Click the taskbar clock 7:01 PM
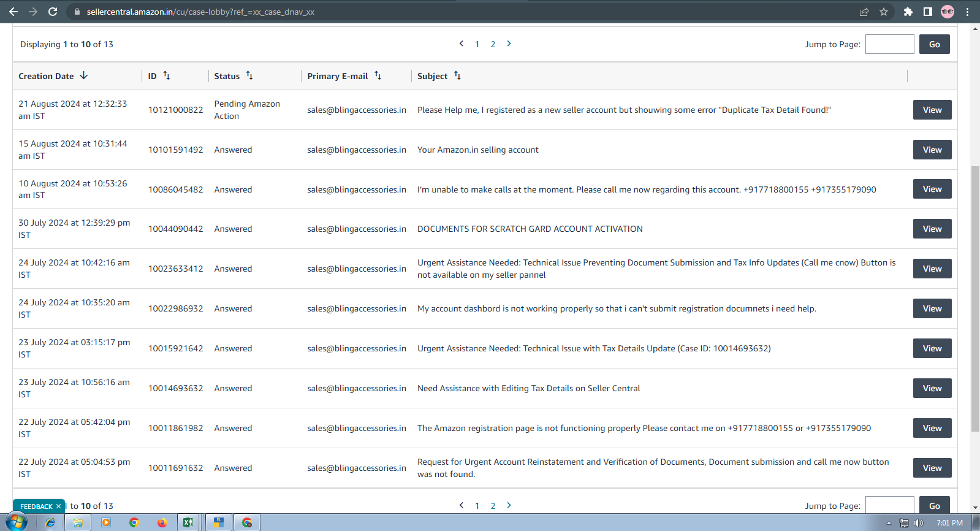This screenshot has width=980, height=531. click(949, 523)
